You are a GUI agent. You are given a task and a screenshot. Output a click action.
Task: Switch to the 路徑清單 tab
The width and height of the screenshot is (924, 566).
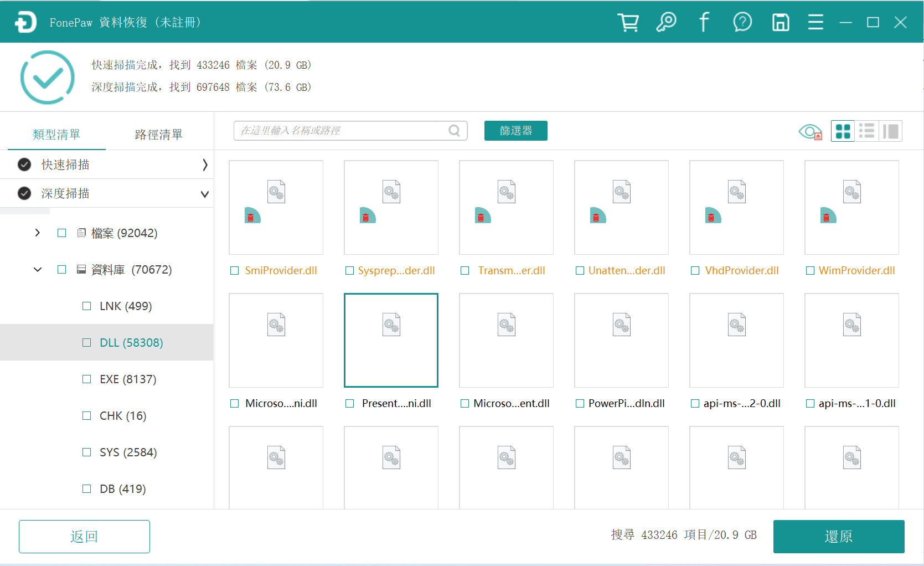pyautogui.click(x=158, y=134)
